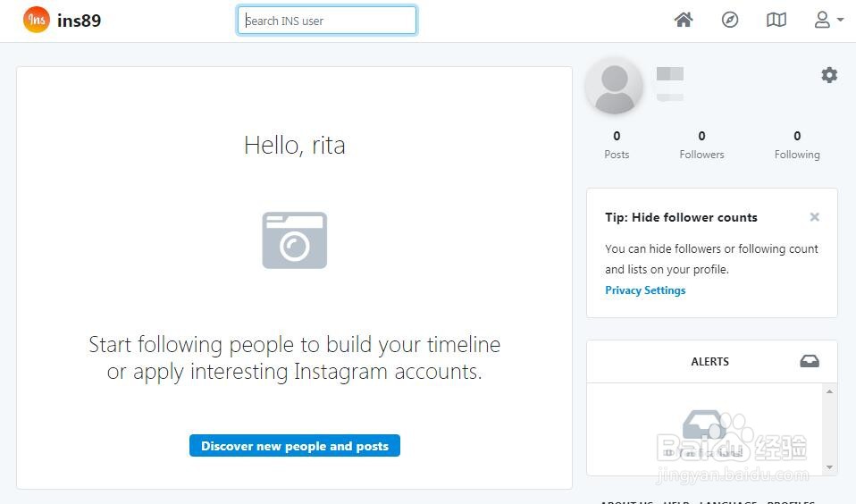Open the map icon in navbar
This screenshot has width=856, height=504.
tap(776, 20)
